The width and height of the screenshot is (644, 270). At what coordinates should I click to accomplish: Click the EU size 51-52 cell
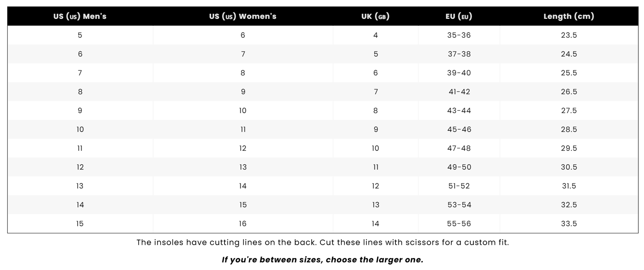tap(459, 186)
